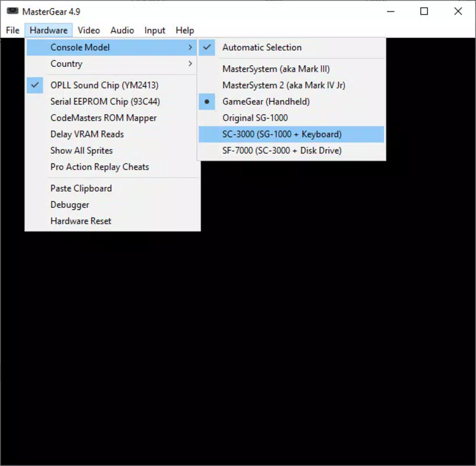Open the Audio menu
This screenshot has height=466, width=476.
[x=122, y=30]
